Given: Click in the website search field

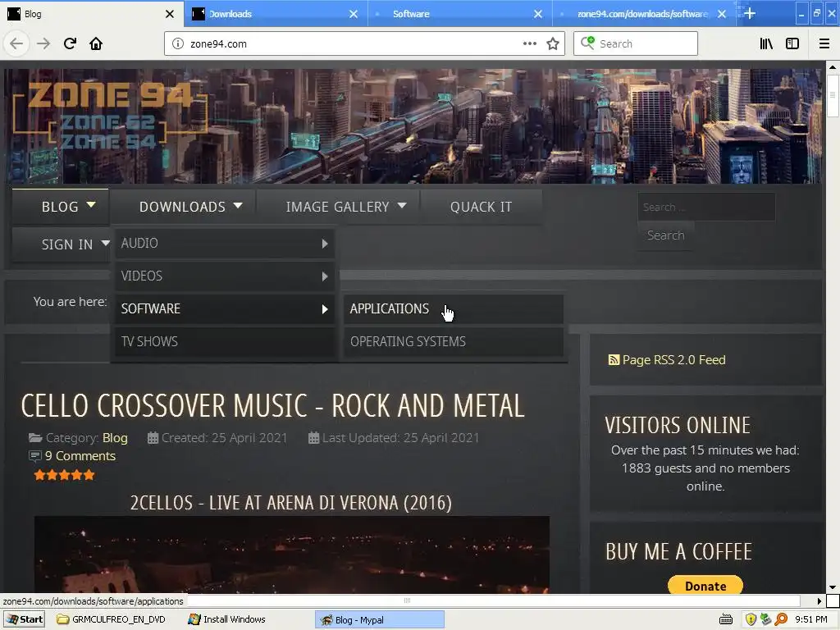Looking at the screenshot, I should point(706,207).
